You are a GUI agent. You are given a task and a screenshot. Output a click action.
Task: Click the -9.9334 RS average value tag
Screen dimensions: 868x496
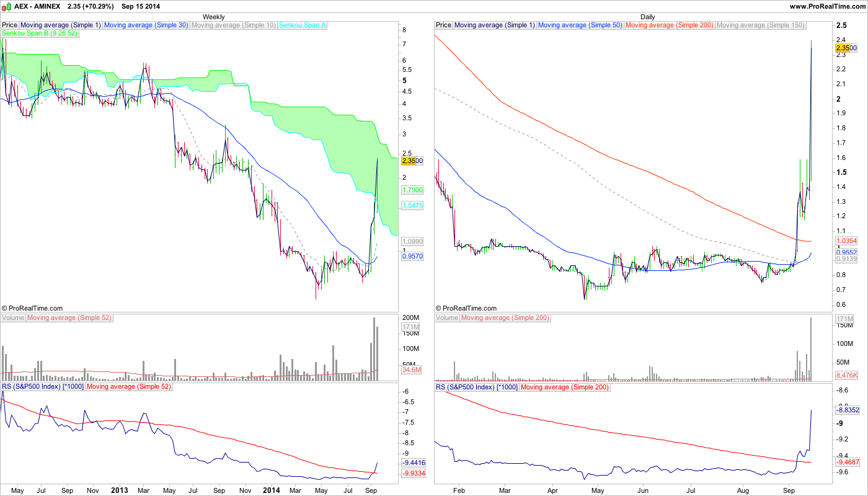[414, 473]
